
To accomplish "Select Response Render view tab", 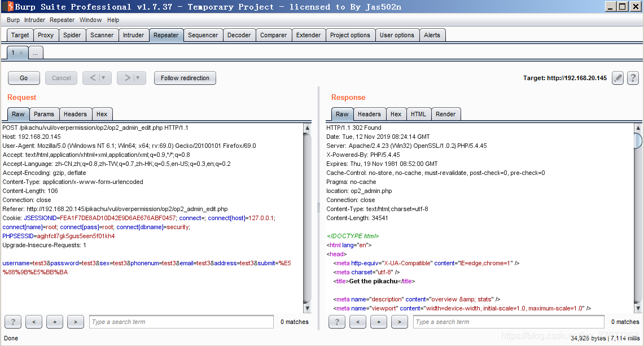I will (x=446, y=114).
